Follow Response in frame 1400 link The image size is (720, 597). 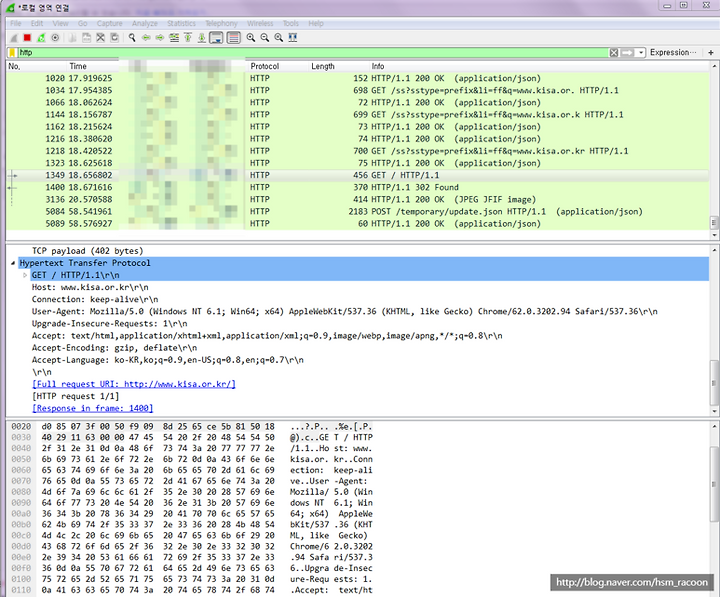click(92, 408)
